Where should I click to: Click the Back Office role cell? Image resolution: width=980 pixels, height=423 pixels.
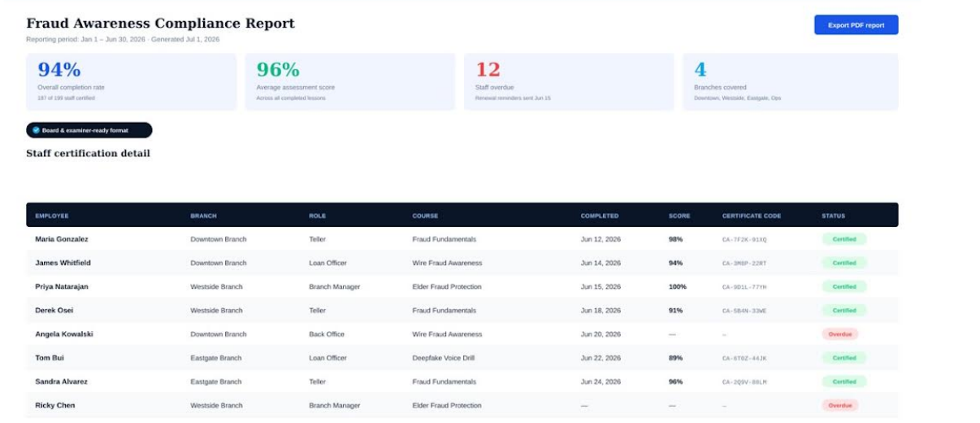tap(327, 334)
